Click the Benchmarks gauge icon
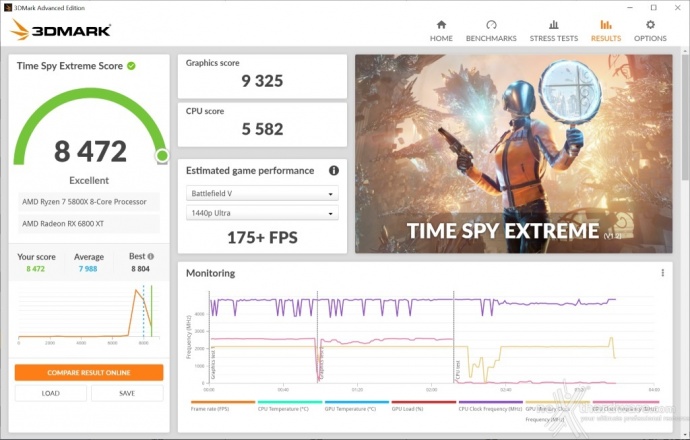This screenshot has width=690, height=440. 491,25
